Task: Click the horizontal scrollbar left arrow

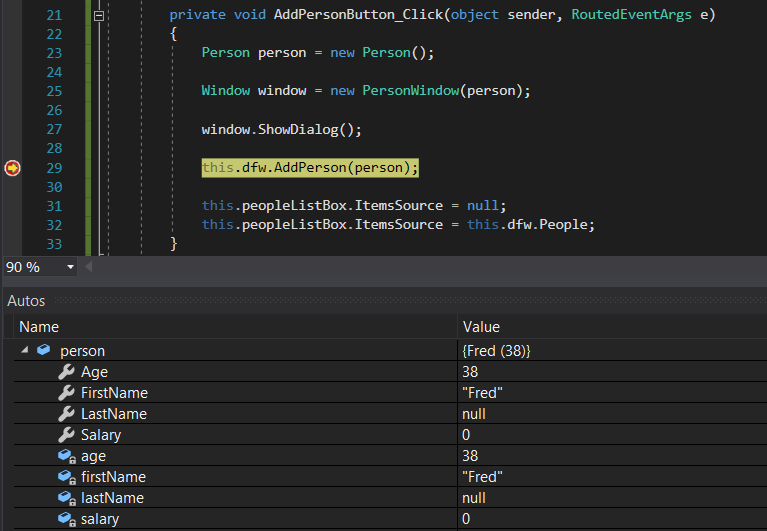Action: (89, 267)
